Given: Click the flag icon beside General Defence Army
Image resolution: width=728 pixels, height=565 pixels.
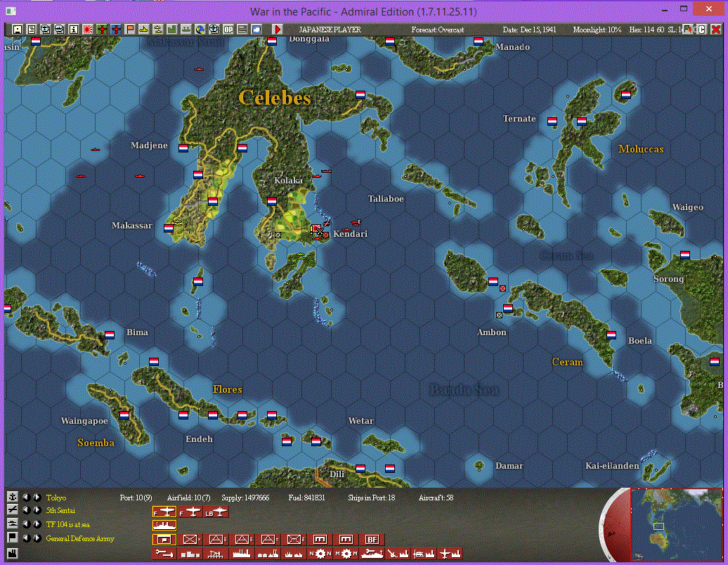Looking at the screenshot, I should pos(13,538).
